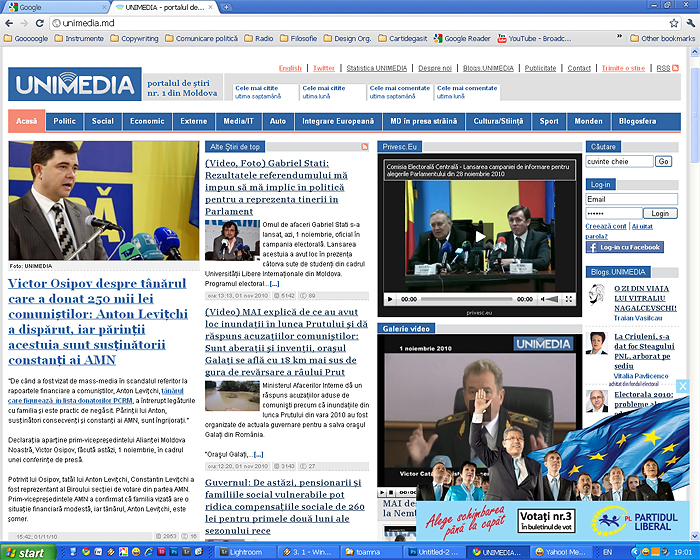Open the Trimite o știre link
The width and height of the screenshot is (700, 560).
pyautogui.click(x=623, y=68)
